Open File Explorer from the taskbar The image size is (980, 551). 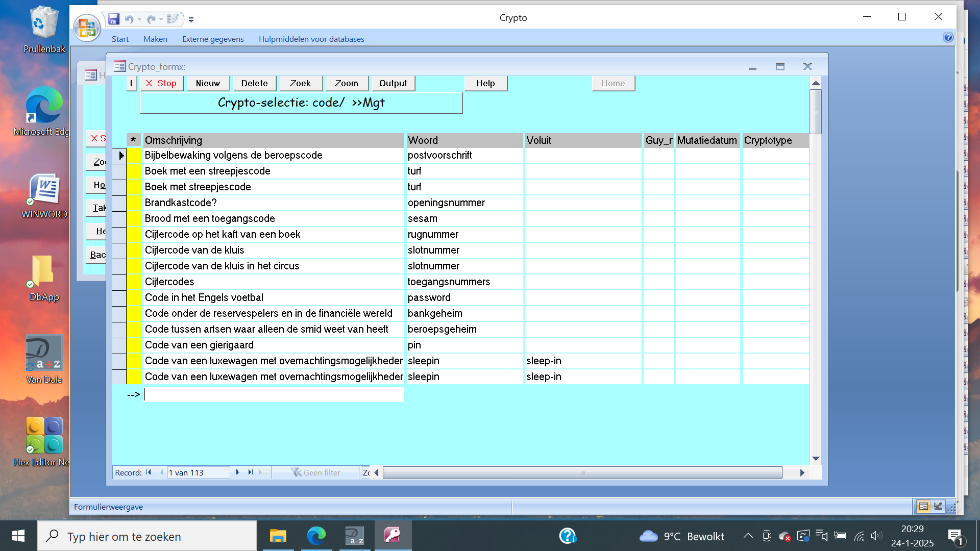click(278, 536)
